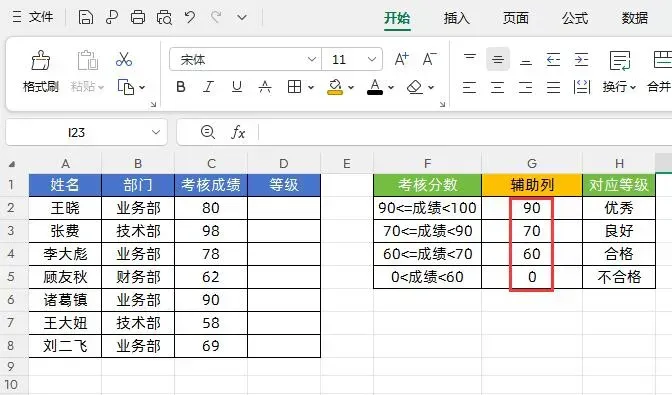
Task: Open the 文件 menu
Action: tap(33, 17)
